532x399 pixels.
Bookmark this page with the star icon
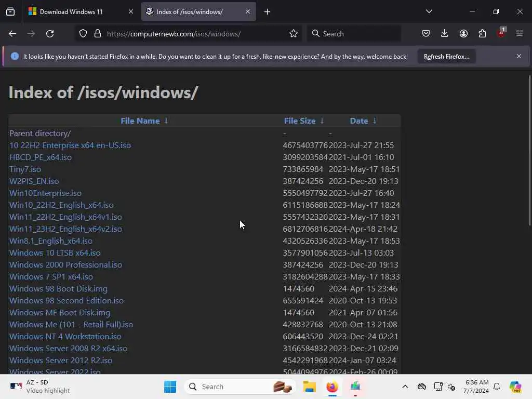(x=294, y=34)
